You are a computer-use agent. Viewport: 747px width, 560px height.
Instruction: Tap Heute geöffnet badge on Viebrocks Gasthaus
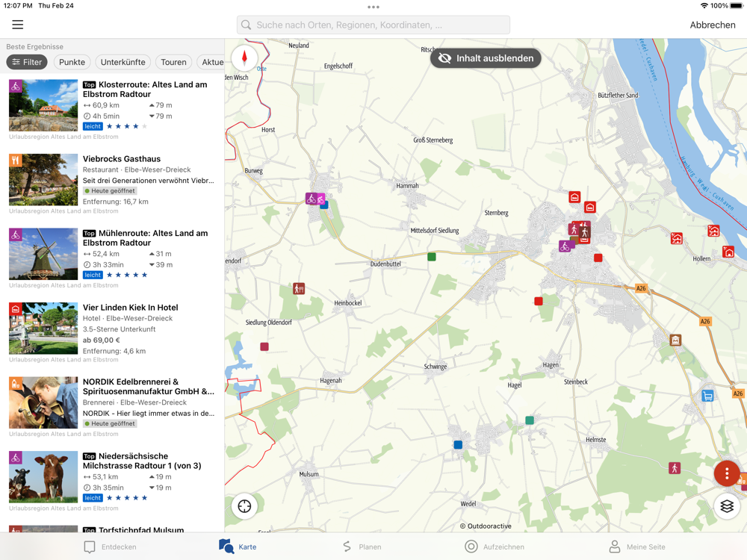point(110,191)
